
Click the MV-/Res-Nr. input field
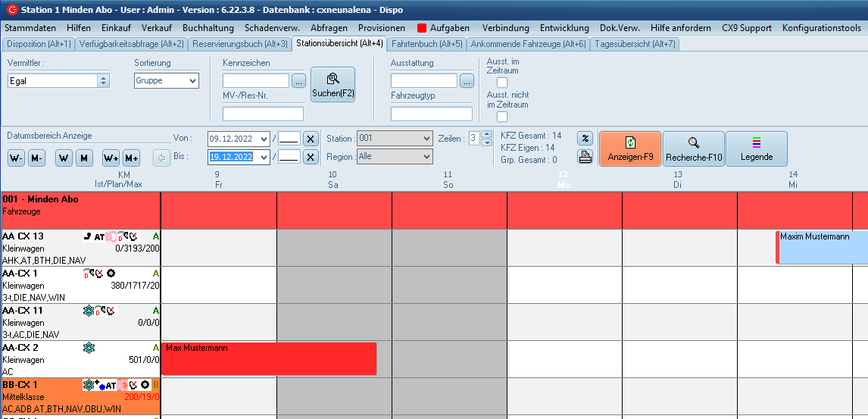tap(263, 114)
